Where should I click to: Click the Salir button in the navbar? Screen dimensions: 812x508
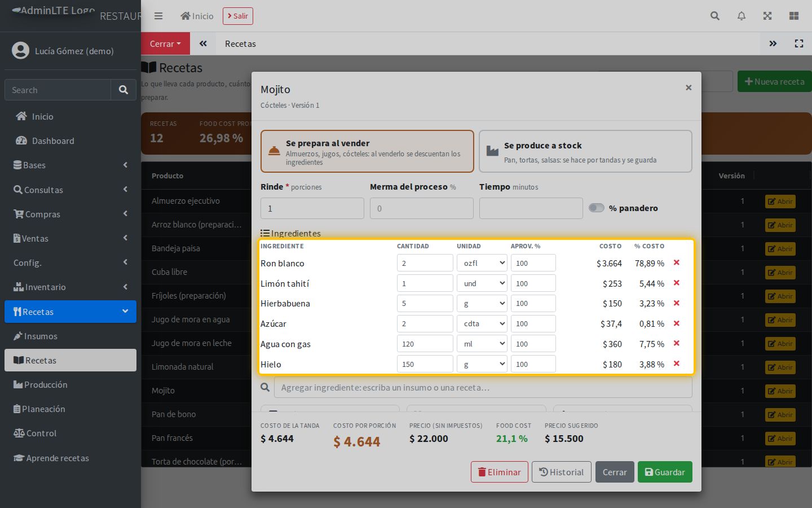(x=238, y=16)
